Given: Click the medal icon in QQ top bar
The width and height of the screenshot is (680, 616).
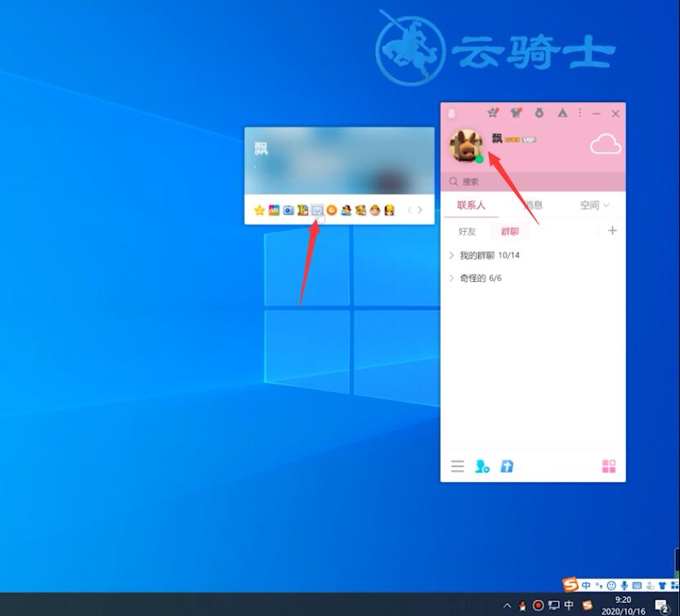Looking at the screenshot, I should tap(539, 113).
